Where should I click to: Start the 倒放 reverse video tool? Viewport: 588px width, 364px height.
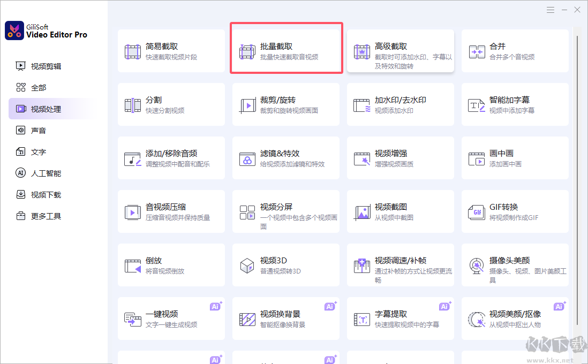[x=171, y=266]
